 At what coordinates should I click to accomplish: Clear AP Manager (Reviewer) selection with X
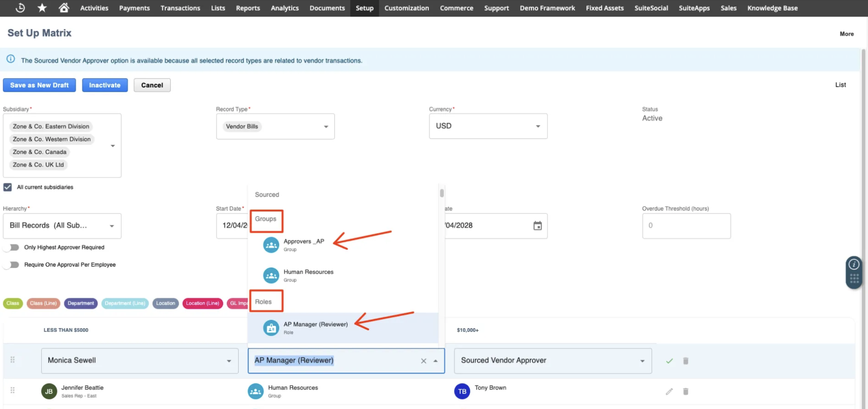424,361
